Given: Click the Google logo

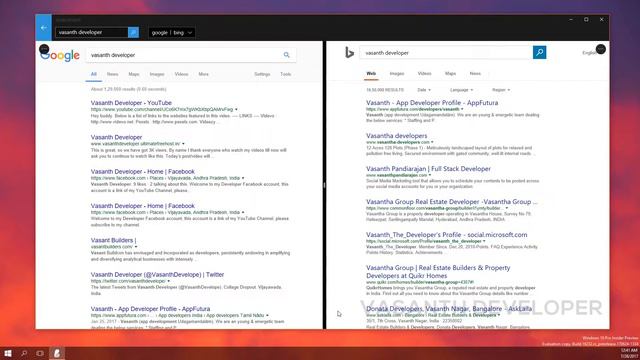Looking at the screenshot, I should click(60, 55).
